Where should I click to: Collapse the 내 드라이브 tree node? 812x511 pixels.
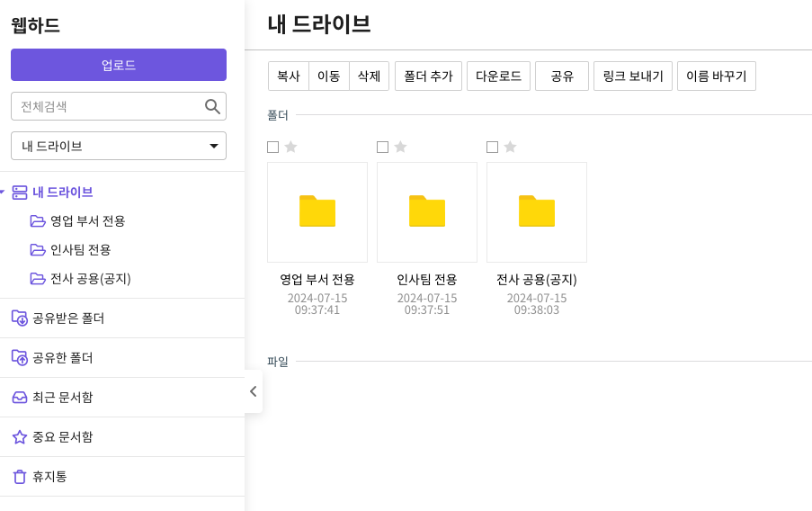[x=3, y=192]
